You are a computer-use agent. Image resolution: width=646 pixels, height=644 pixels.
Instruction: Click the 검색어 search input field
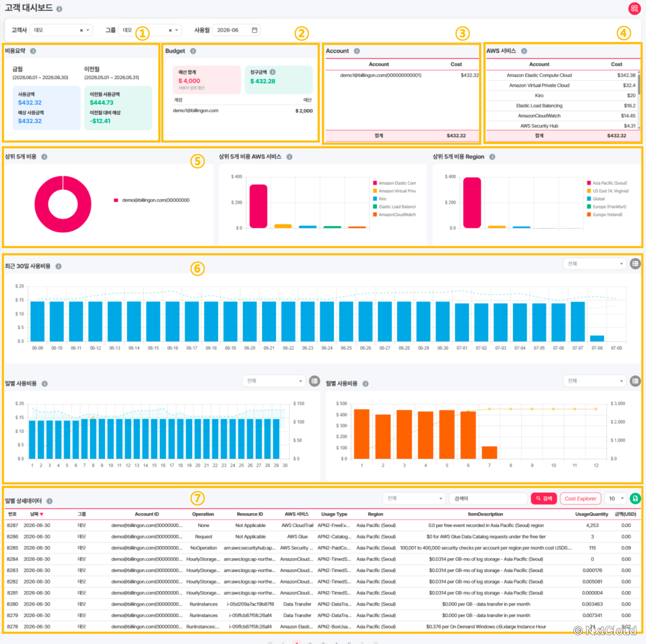488,498
